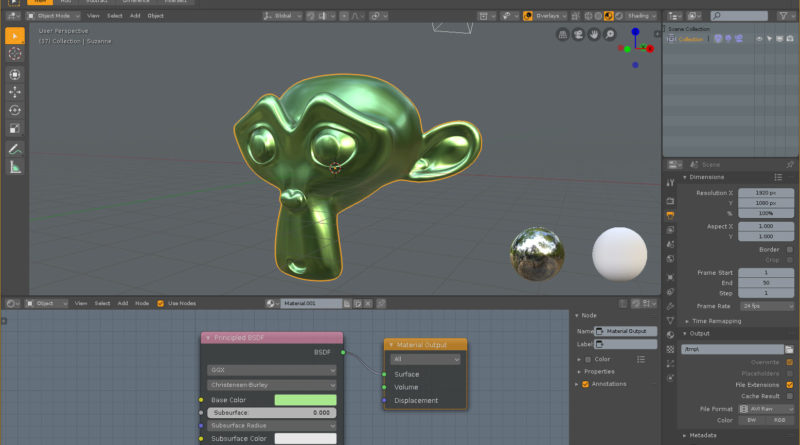This screenshot has height=445, width=800.
Task: Select the Select Box tool in viewport toolbar
Action: [x=15, y=36]
